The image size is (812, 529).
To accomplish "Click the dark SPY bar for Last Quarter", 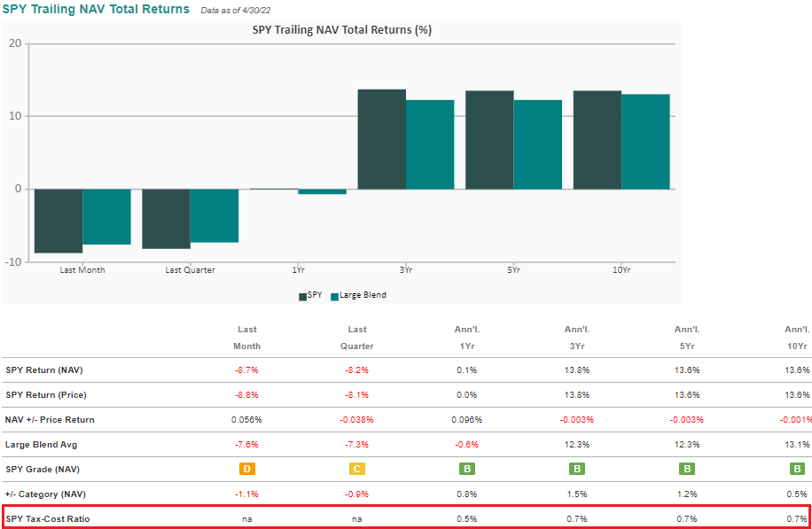I will coord(167,219).
